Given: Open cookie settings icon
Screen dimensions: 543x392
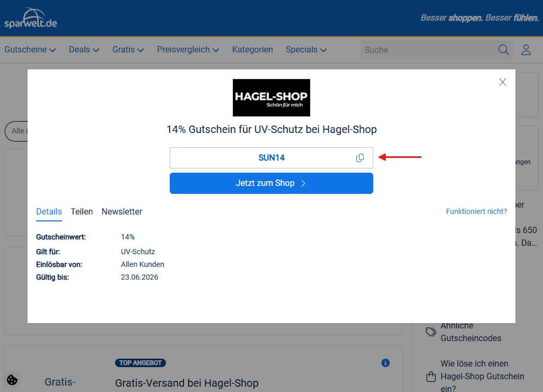Looking at the screenshot, I should pyautogui.click(x=12, y=380).
